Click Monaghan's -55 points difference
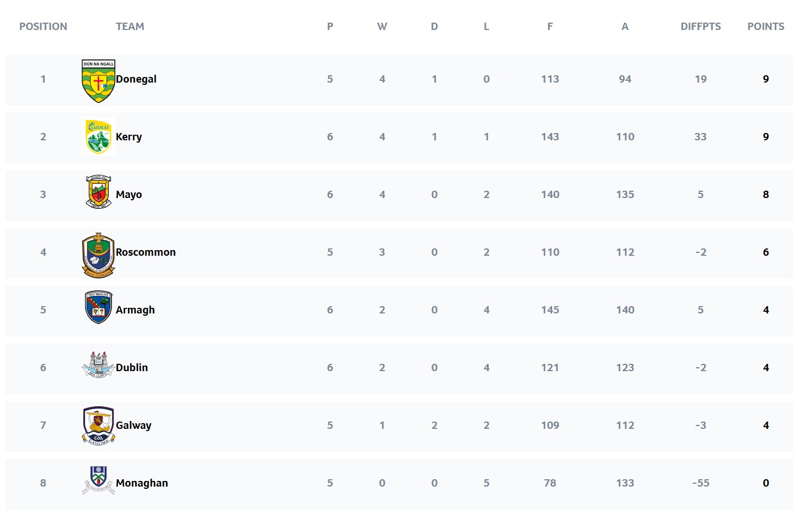The image size is (812, 516). pyautogui.click(x=700, y=483)
